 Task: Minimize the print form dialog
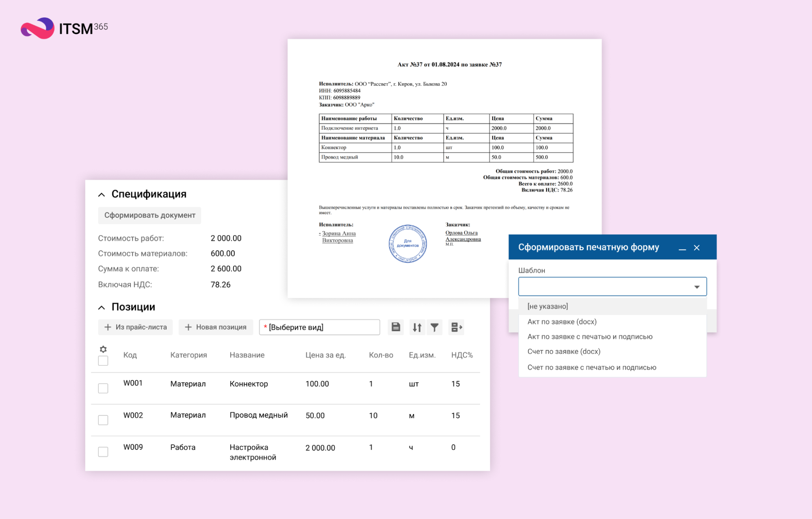click(x=682, y=248)
